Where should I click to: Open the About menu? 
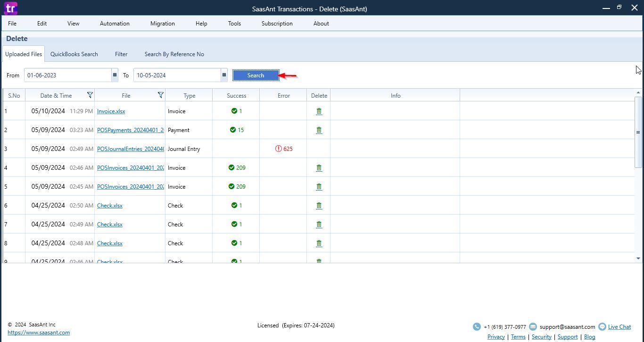pos(321,24)
